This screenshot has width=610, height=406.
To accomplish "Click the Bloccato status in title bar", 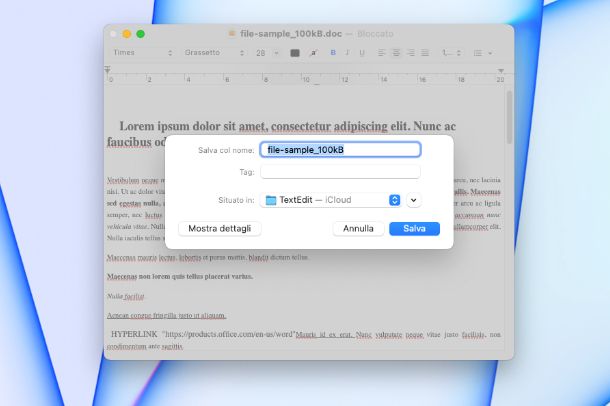I will click(x=375, y=34).
